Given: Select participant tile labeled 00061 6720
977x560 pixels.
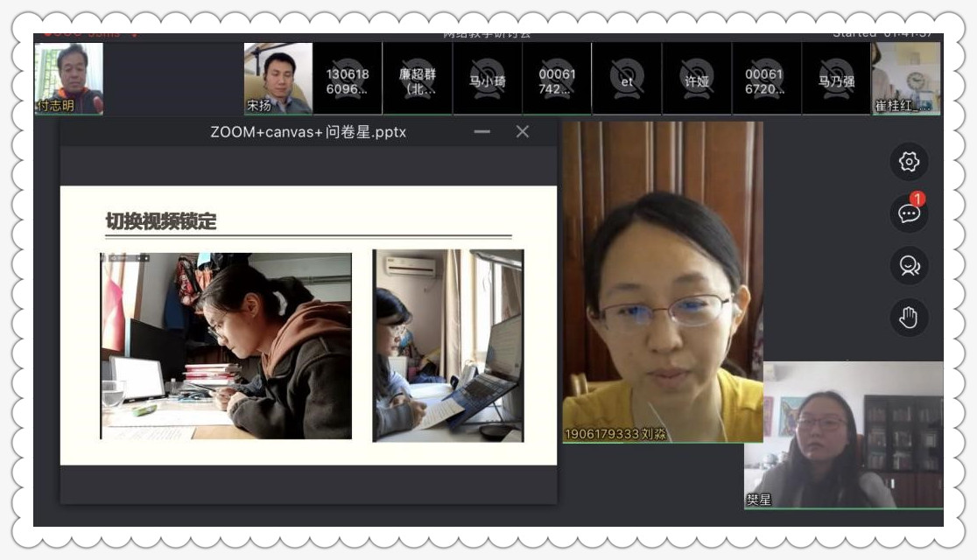Looking at the screenshot, I should click(766, 80).
